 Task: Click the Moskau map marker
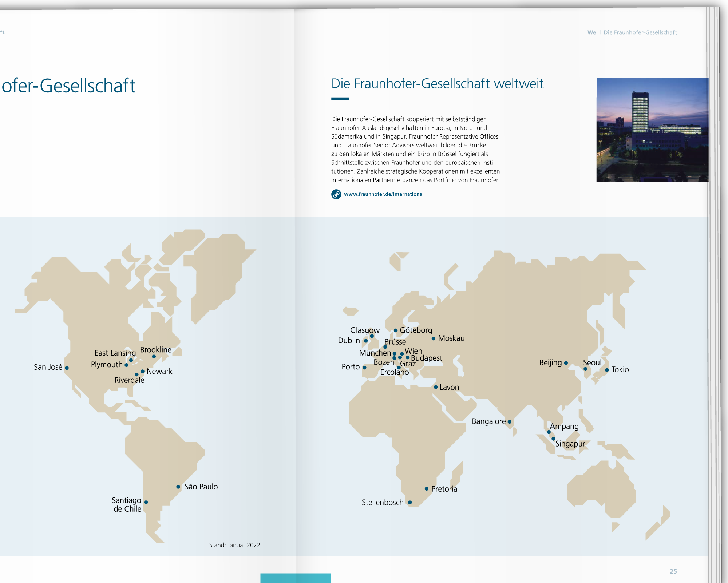pos(434,338)
